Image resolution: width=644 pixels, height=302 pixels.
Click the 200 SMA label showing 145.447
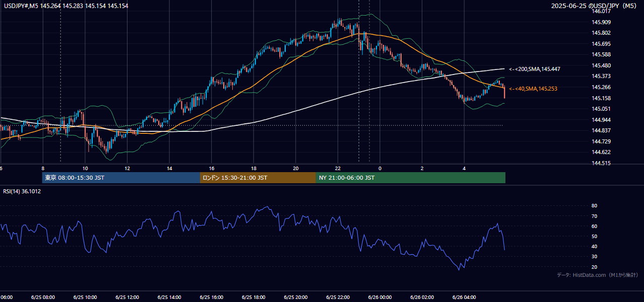pos(535,69)
